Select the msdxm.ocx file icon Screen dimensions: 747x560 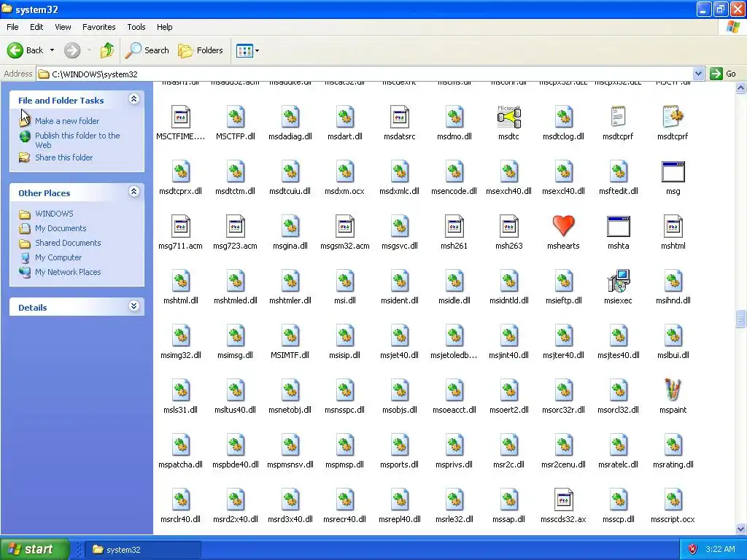coord(345,171)
